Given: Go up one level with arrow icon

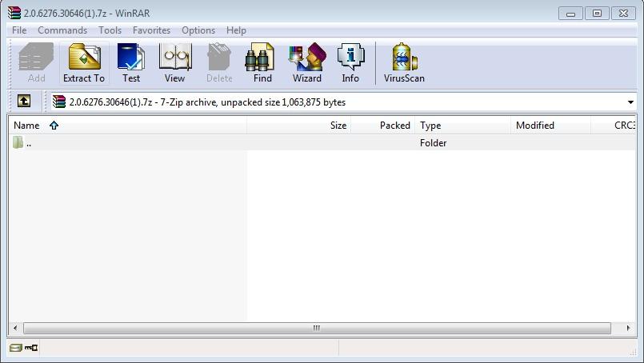Looking at the screenshot, I should pos(24,101).
